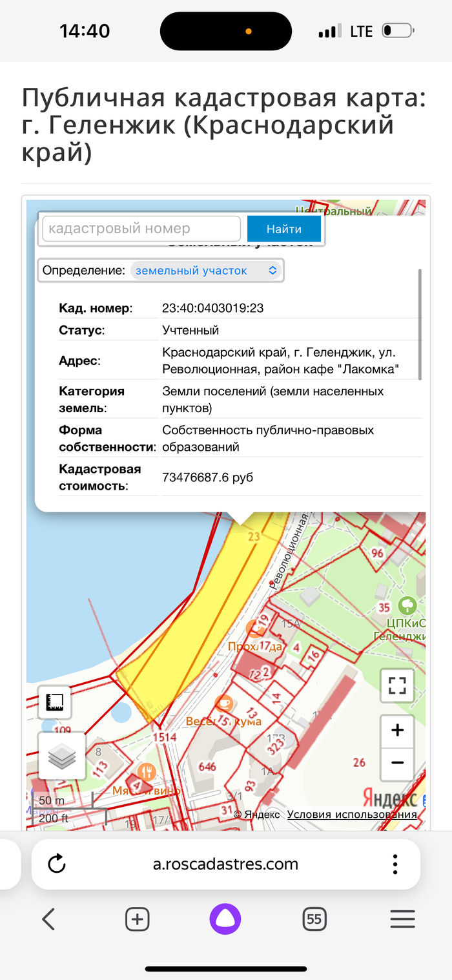Viewport: 452px width, 980px height.
Task: Tap the map ruler measurement icon
Action: pos(54,702)
